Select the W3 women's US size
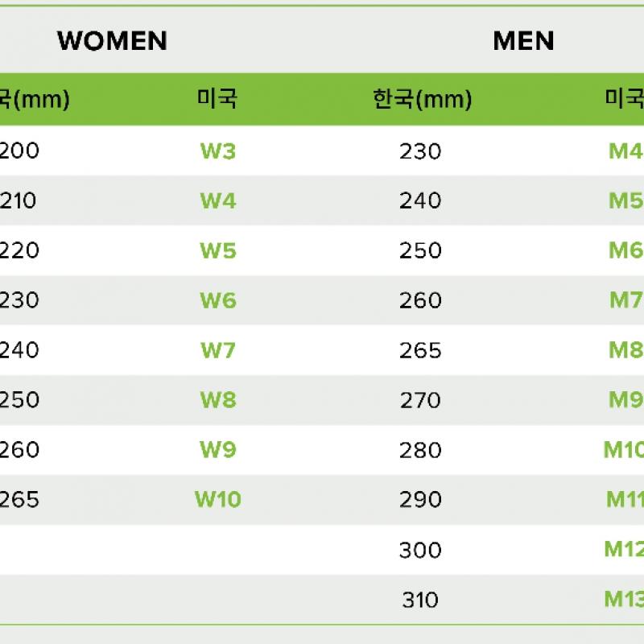644x644 pixels. coord(217,151)
